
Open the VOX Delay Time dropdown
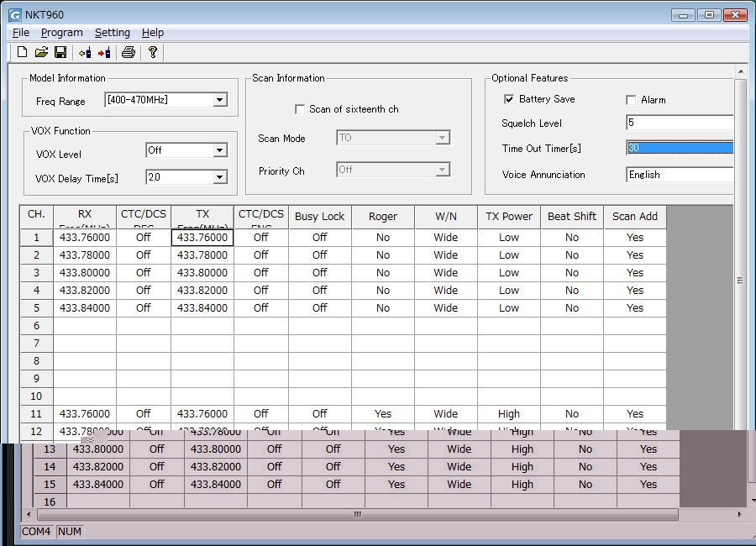coord(219,177)
